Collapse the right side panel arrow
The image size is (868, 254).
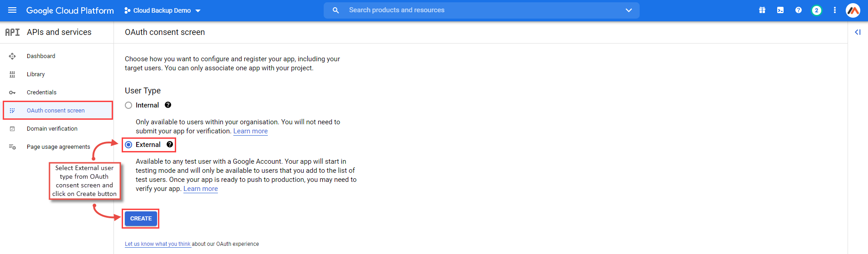[x=858, y=32]
